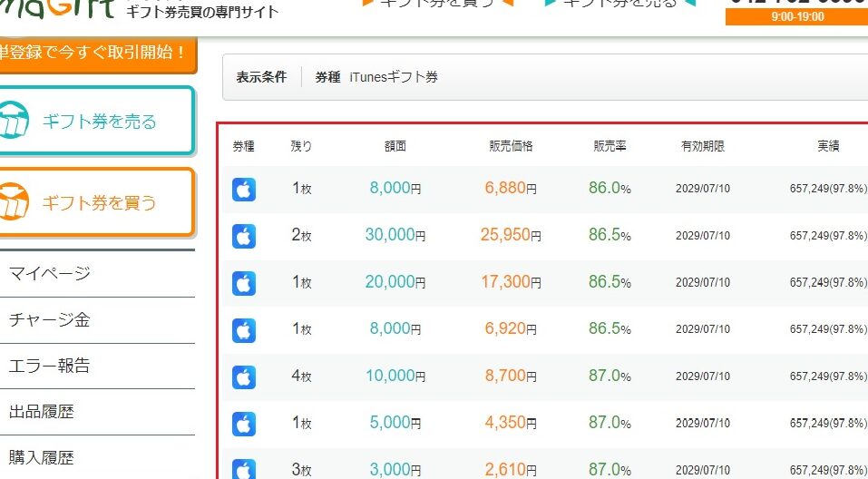Click the Apple icon in the 6,880円 row
Image resolution: width=868 pixels, height=479 pixels.
(x=244, y=190)
